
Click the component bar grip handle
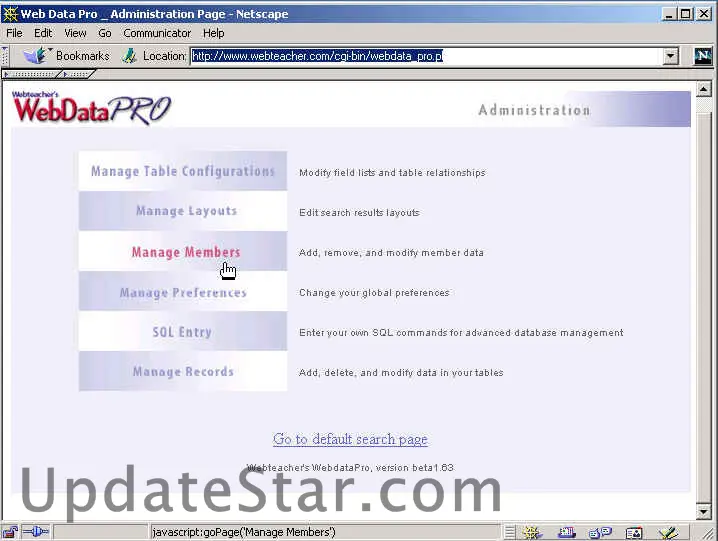(510, 532)
